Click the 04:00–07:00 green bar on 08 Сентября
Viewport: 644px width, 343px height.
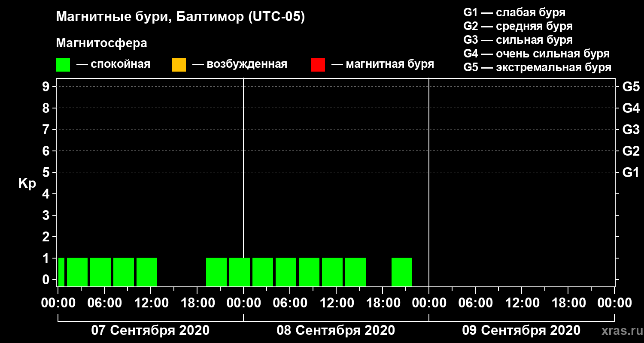286,272
